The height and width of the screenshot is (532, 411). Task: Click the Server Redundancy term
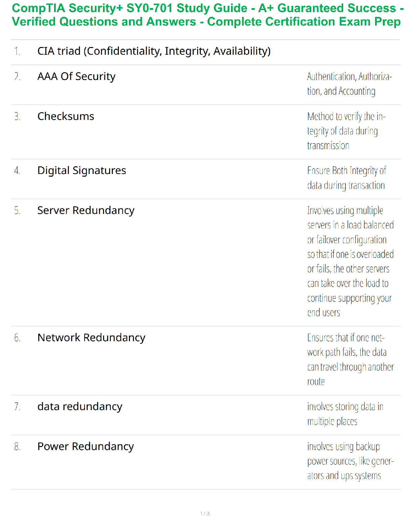click(86, 211)
